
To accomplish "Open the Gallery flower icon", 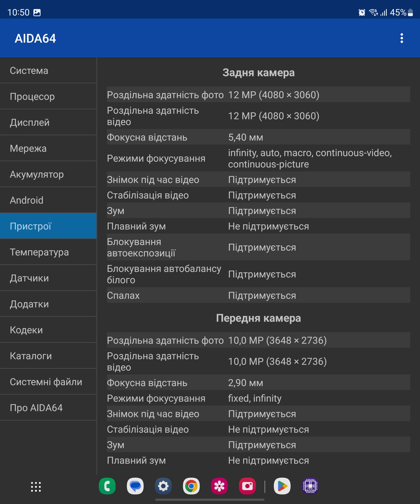I will coord(219,486).
